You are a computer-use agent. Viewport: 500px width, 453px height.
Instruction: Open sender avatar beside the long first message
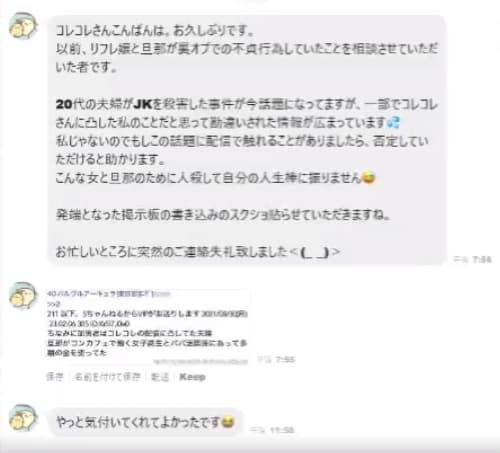(23, 26)
